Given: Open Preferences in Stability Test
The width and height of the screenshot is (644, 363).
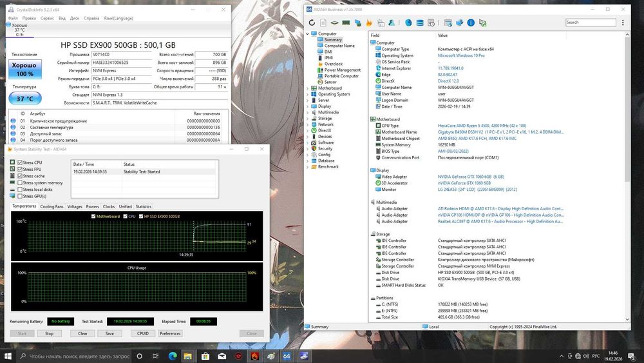Looking at the screenshot, I should (x=170, y=333).
